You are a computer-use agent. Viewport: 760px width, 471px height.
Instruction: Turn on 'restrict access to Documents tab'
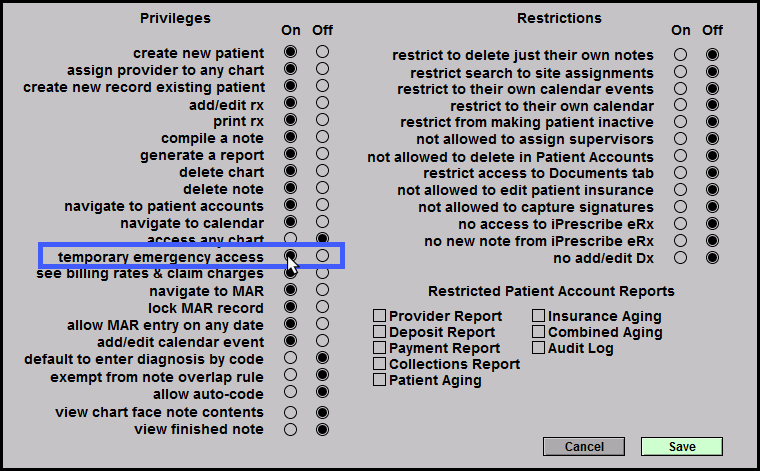pos(680,173)
